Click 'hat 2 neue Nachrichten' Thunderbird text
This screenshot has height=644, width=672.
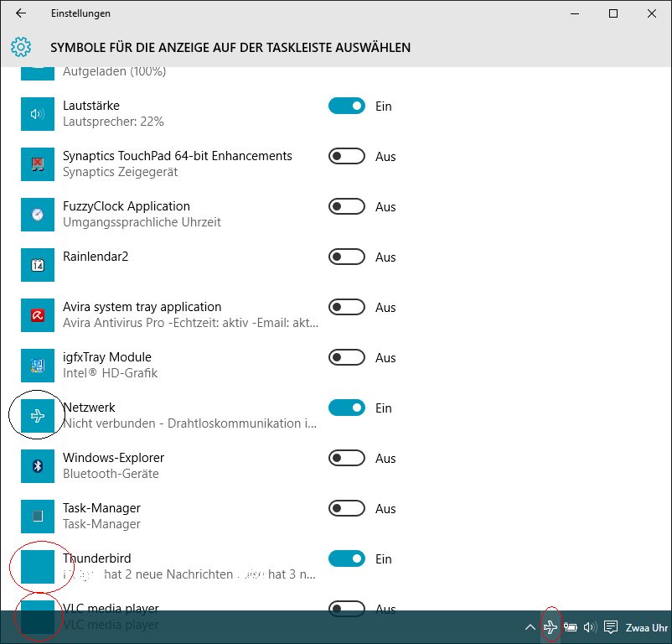(168, 574)
